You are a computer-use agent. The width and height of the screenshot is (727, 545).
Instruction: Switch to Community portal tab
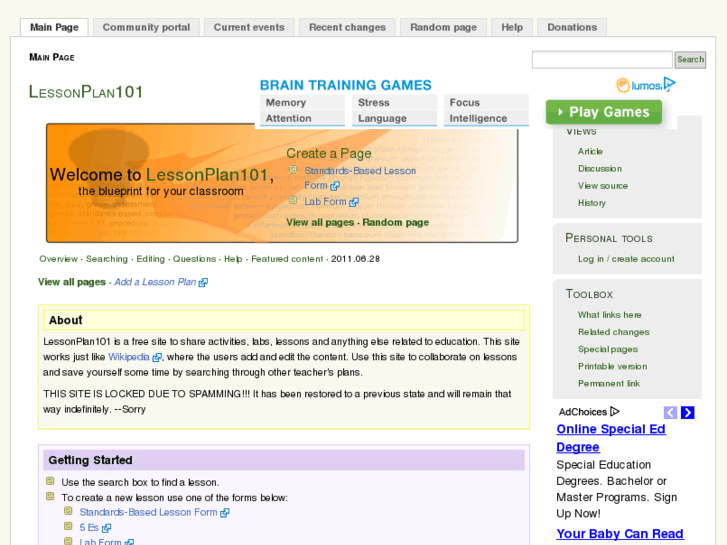coord(146,27)
